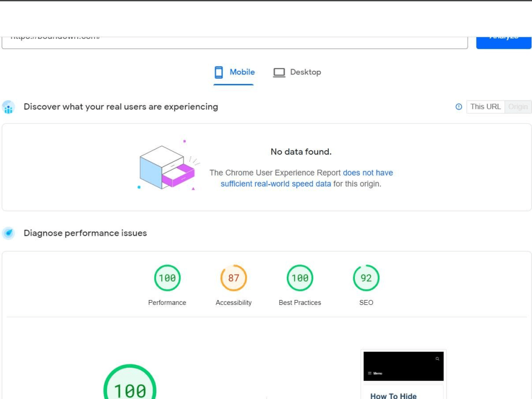Select the This URL toggle
The height and width of the screenshot is (399, 532).
pyautogui.click(x=486, y=106)
